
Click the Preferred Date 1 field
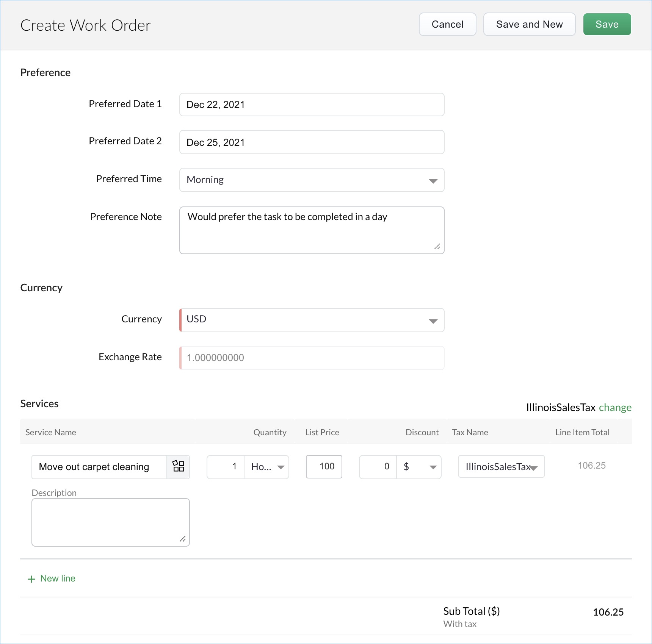click(312, 105)
